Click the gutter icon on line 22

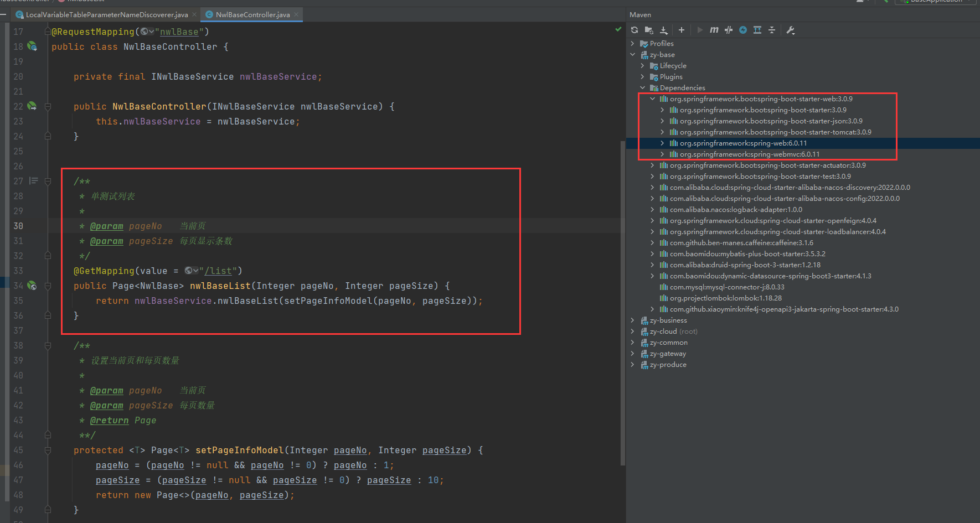click(x=32, y=106)
